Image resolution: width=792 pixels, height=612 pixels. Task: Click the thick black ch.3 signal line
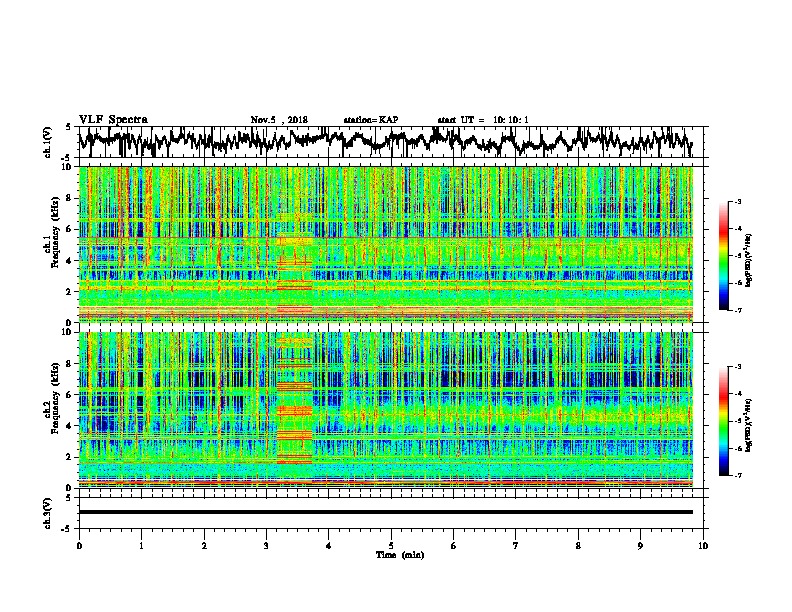pos(386,512)
